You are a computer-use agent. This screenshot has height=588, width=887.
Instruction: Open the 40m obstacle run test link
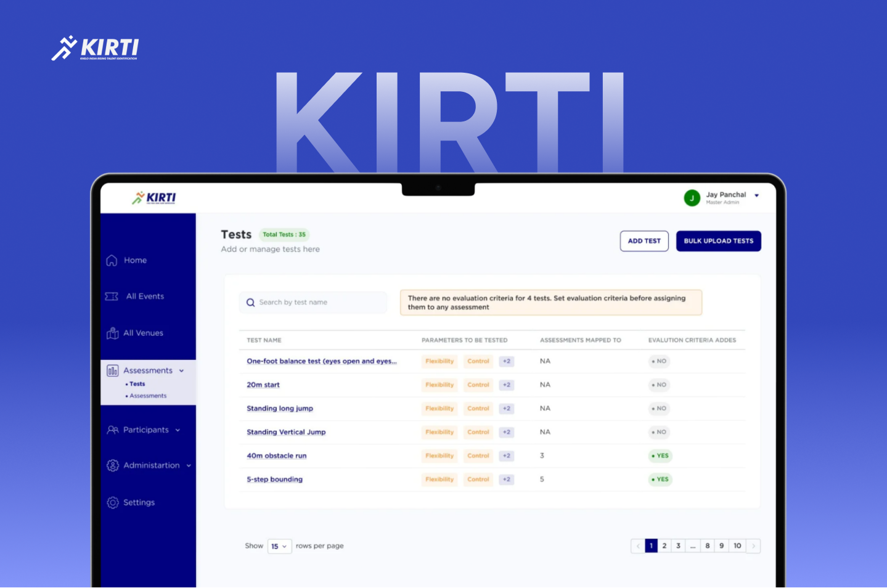pos(277,456)
